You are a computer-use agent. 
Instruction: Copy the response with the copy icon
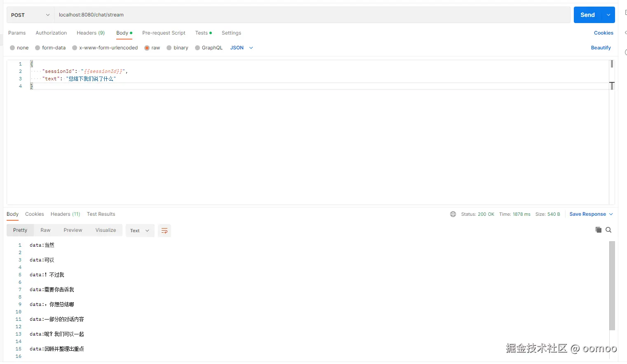point(599,230)
